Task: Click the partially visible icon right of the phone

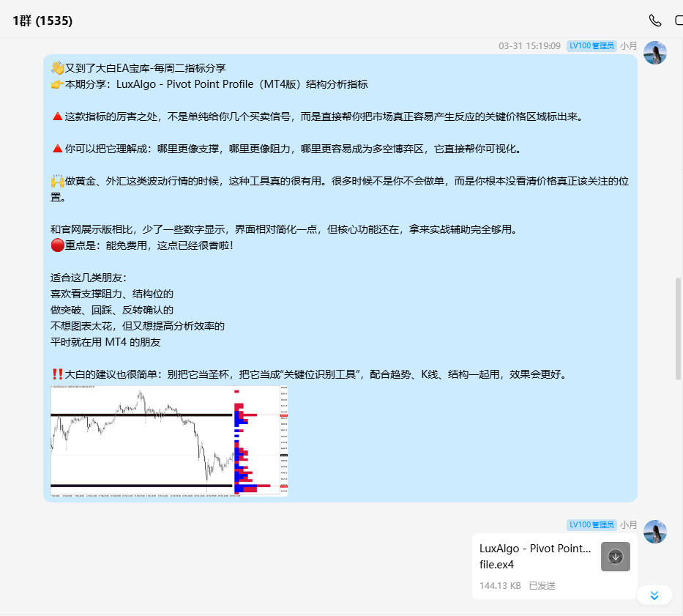Action: pos(678,21)
